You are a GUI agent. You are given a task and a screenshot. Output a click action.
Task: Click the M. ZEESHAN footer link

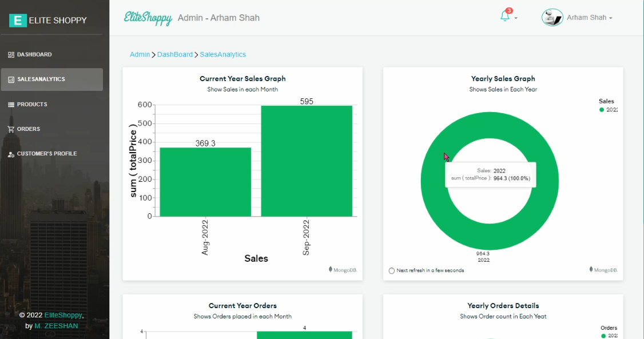pos(56,326)
